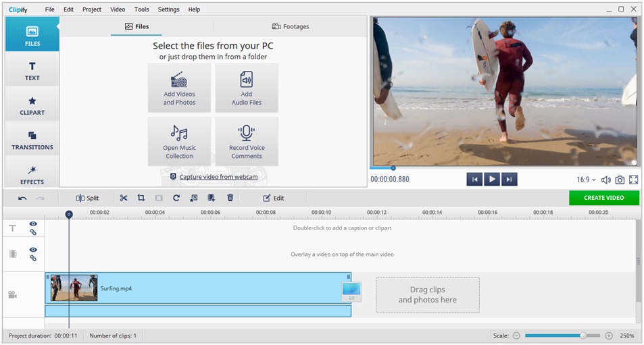The image size is (644, 345).
Task: Open the Edit menu
Action: (x=68, y=9)
